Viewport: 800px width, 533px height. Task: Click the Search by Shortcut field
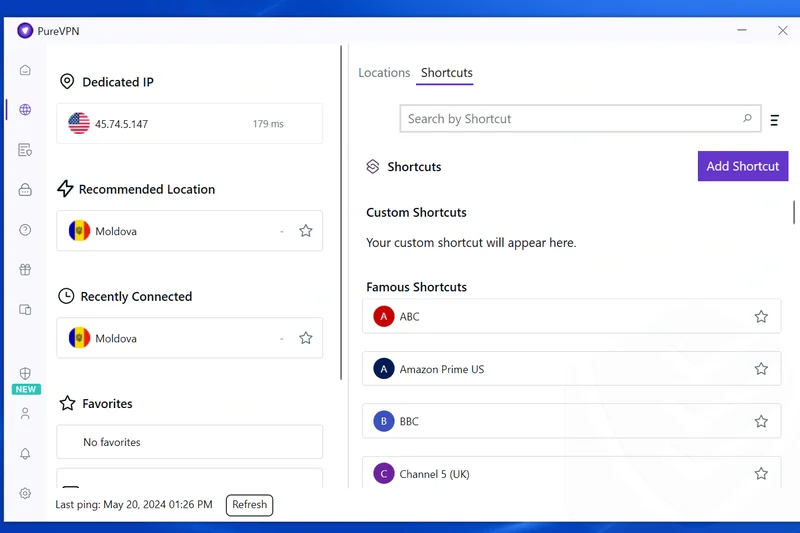pos(570,119)
